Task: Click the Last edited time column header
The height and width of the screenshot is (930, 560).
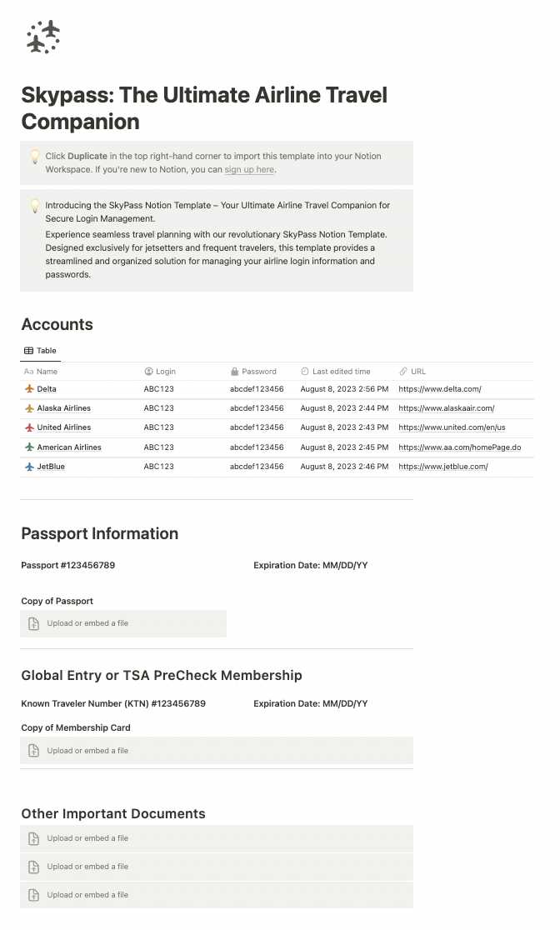Action: (x=341, y=372)
